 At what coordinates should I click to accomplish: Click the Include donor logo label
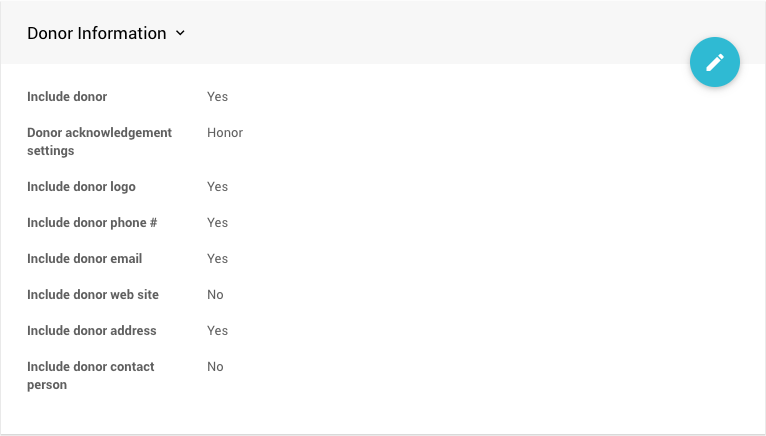[81, 187]
